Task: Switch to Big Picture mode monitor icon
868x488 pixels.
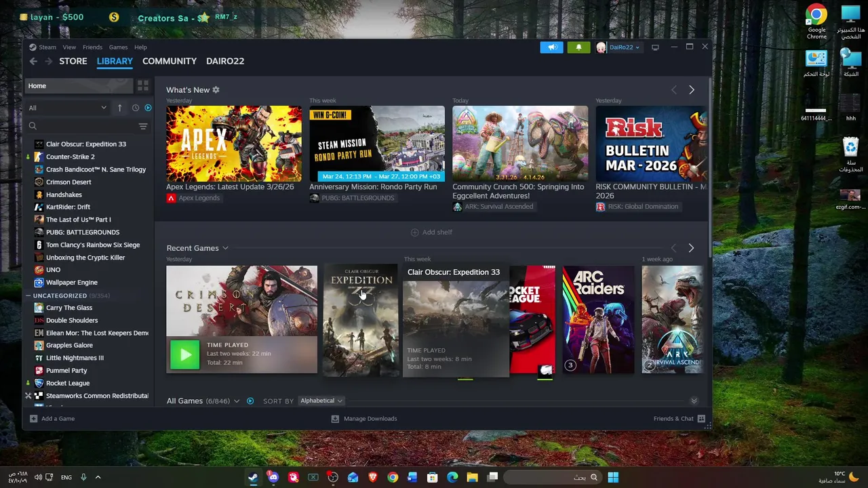Action: point(655,47)
